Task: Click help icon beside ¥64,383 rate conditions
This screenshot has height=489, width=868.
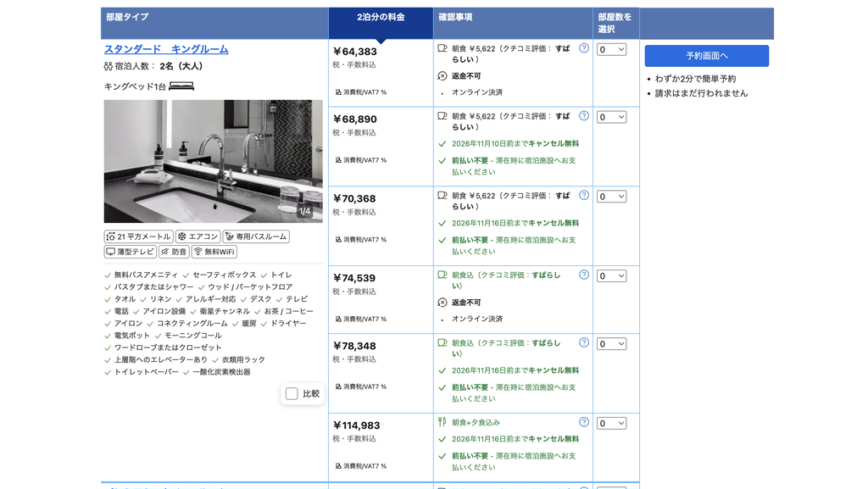Action: [x=583, y=48]
